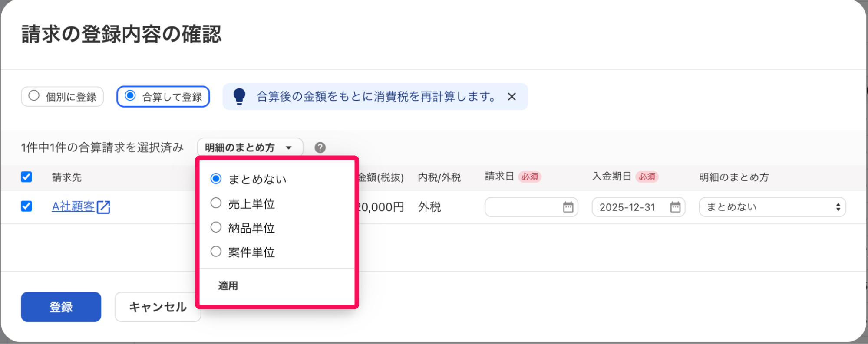Toggle the checkbox for A社顧客 row

(26, 206)
